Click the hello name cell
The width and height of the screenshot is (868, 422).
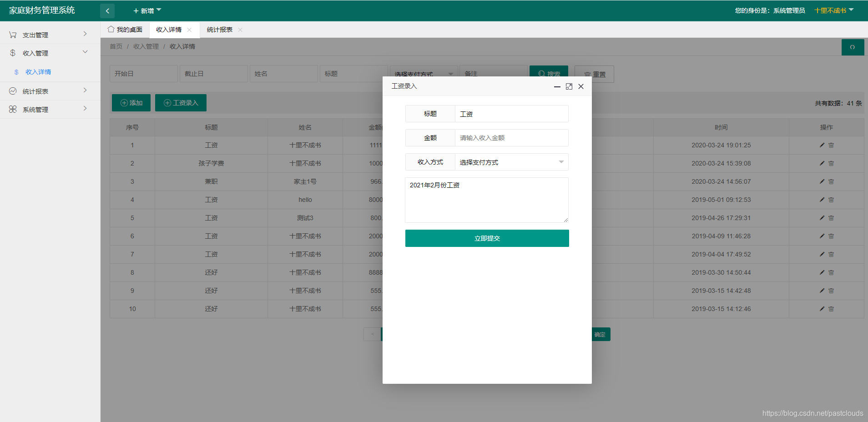tap(305, 200)
